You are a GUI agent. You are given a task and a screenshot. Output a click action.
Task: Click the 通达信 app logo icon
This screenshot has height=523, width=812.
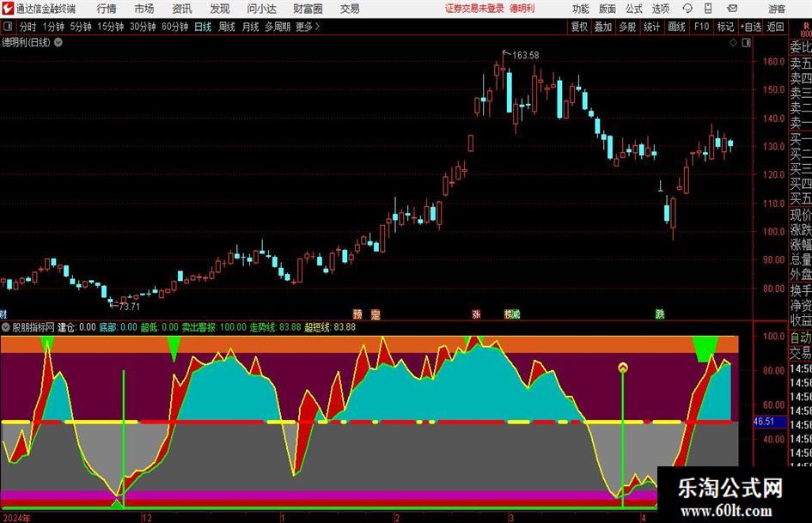pos(8,9)
